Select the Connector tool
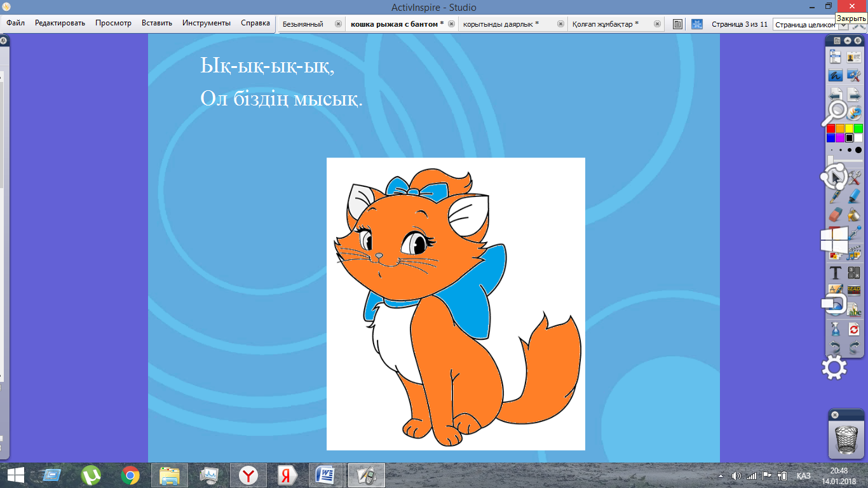This screenshot has width=868, height=488. [x=854, y=234]
